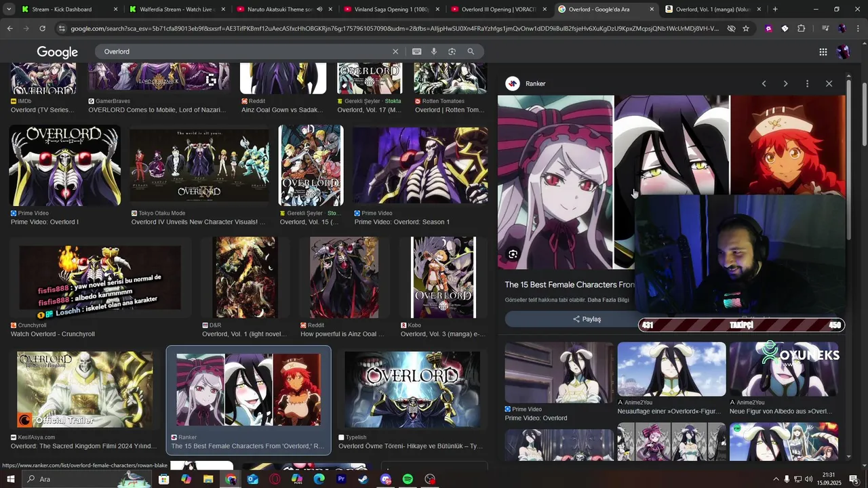This screenshot has width=868, height=488.
Task: Switch to the Overlord Vol. 1 manga tab
Action: pos(713,9)
